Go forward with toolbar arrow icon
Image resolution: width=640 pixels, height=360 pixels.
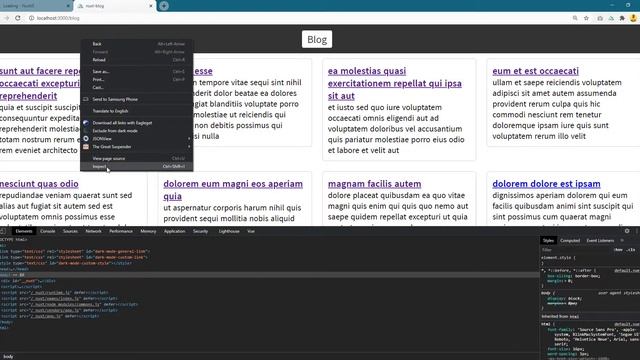coord(6,18)
